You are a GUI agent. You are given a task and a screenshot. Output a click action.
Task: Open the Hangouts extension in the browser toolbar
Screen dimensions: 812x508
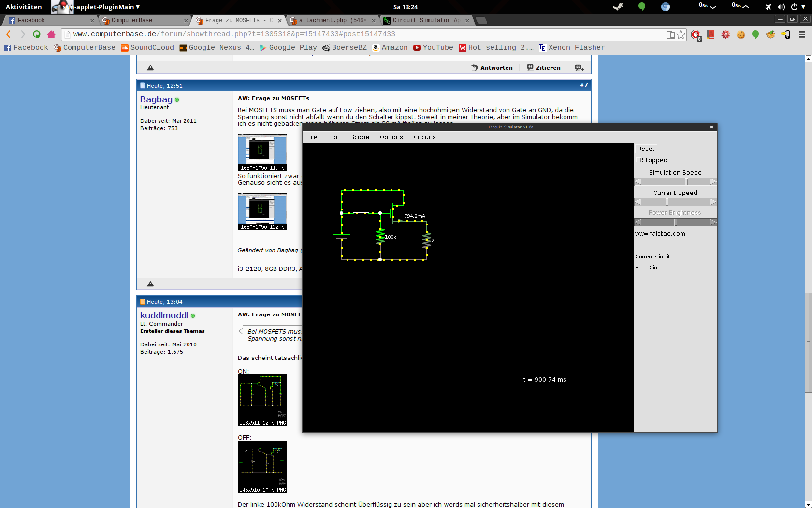[755, 34]
